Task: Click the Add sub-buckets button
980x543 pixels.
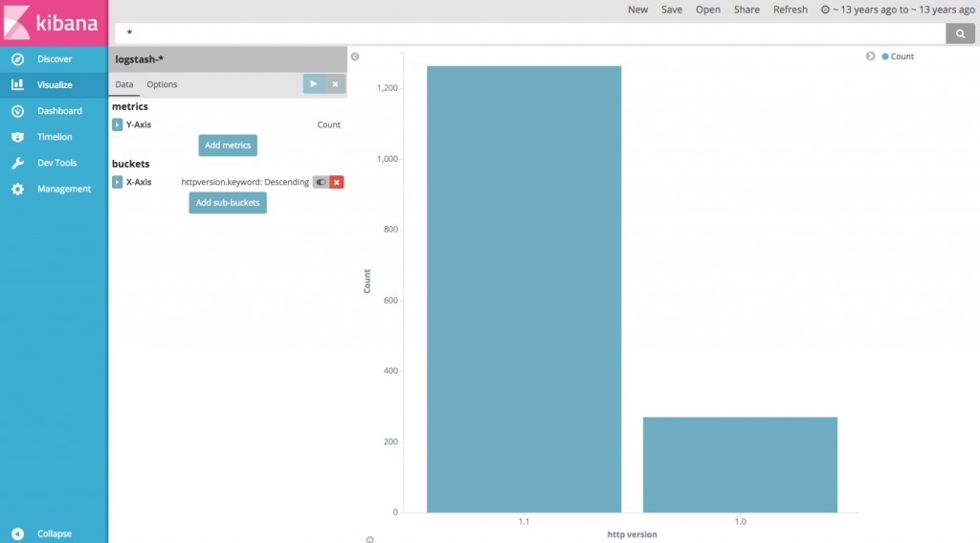Action: coord(228,203)
